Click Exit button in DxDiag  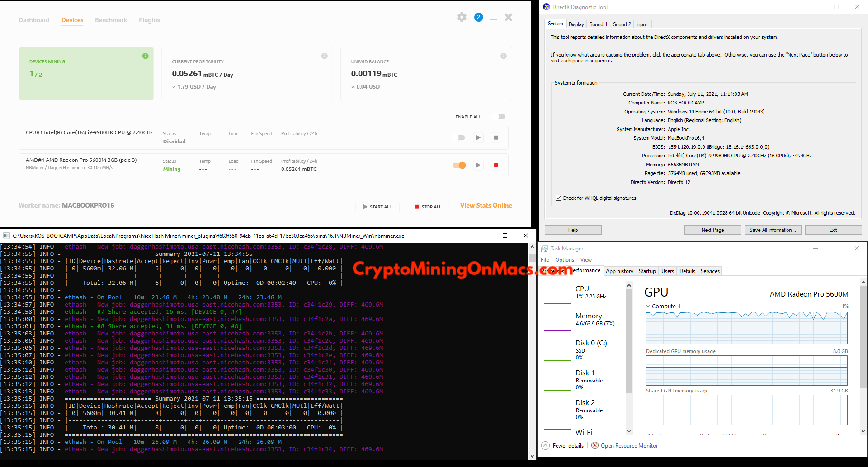point(833,230)
